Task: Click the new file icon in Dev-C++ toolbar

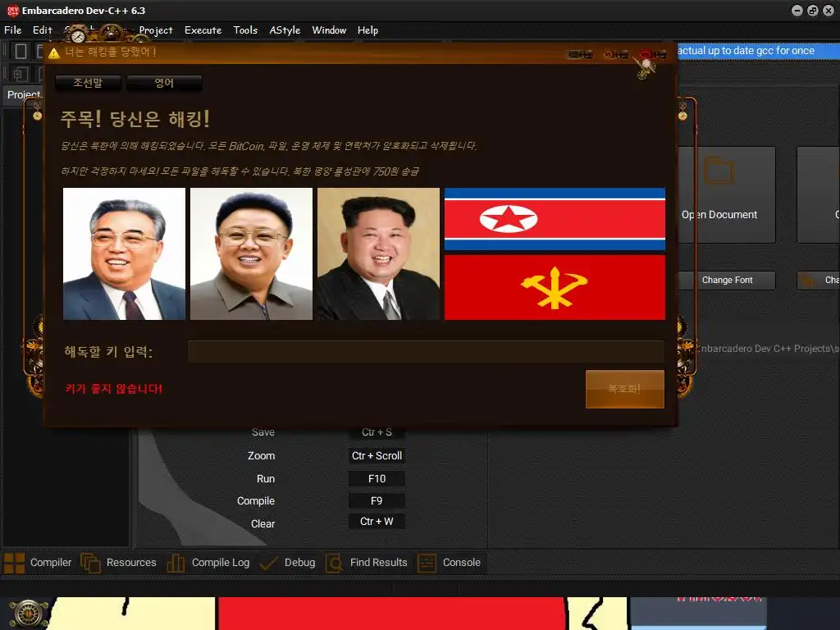Action: pyautogui.click(x=21, y=51)
